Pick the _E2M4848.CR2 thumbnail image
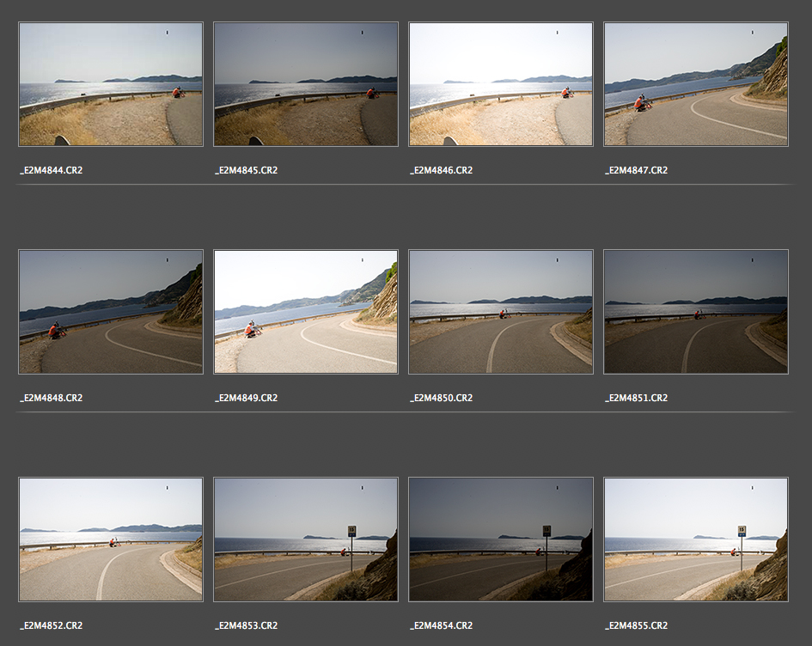812x646 pixels. (110, 312)
